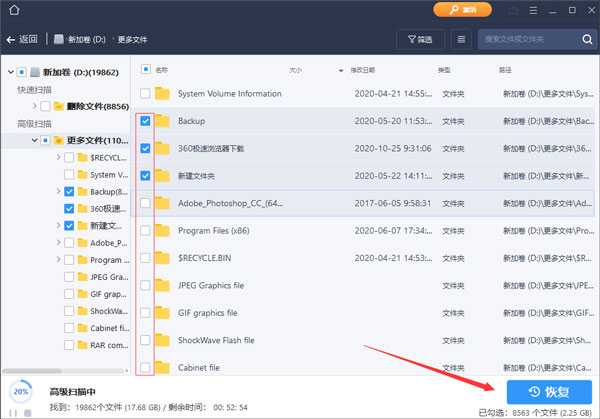Click the JPEG Graphics file folder icon
Viewport: 600px width, 419px height.
click(x=163, y=286)
